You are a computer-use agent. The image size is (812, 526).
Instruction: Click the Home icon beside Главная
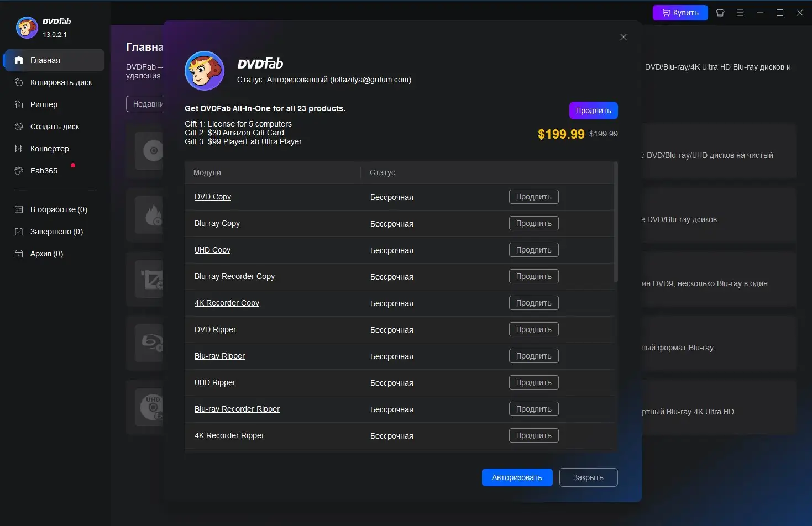coord(19,60)
